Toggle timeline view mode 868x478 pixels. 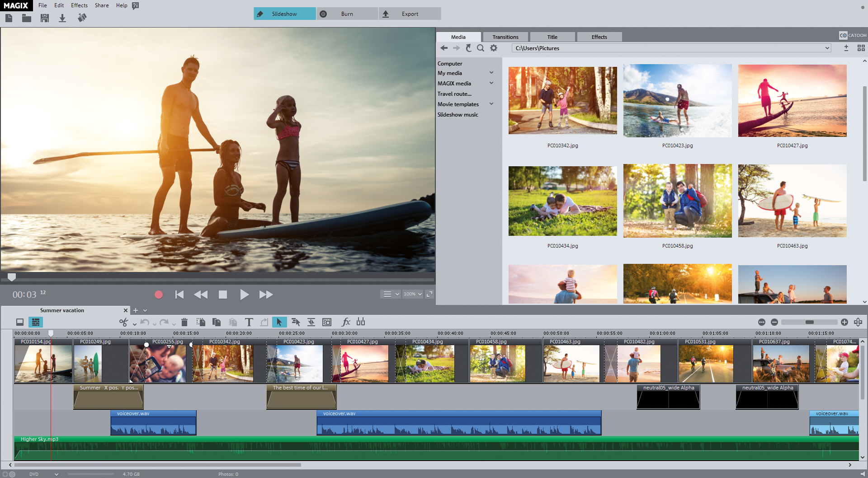click(35, 322)
